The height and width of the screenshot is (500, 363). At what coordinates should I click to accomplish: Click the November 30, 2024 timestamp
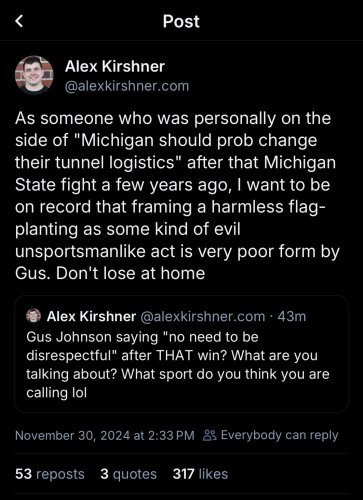coord(105,435)
